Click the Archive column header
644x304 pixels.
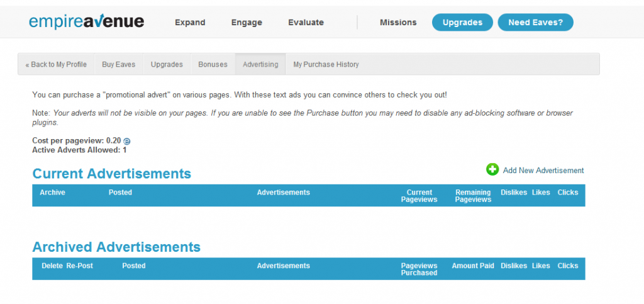[53, 192]
